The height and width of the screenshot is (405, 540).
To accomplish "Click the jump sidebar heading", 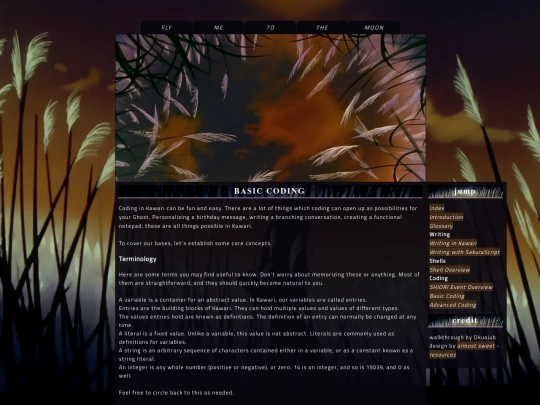I will click(x=465, y=191).
